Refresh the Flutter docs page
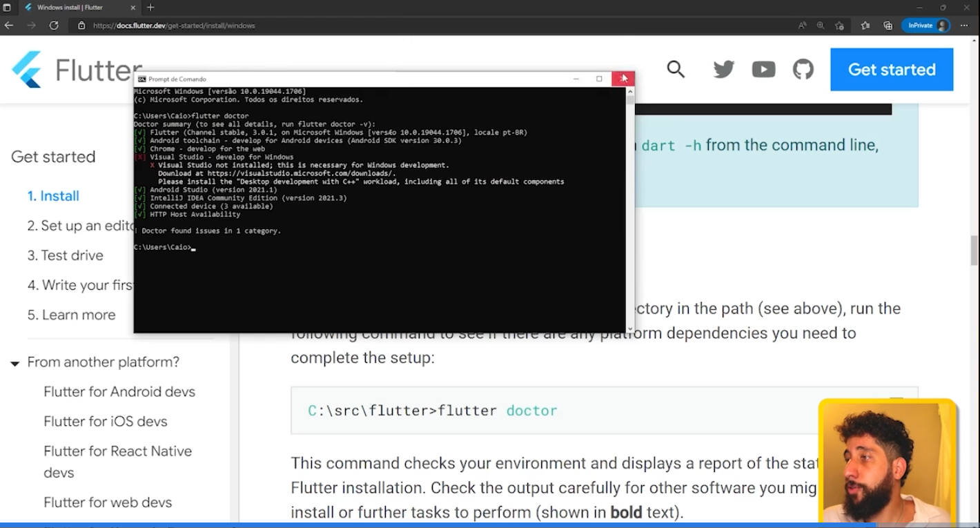The image size is (980, 528). click(x=54, y=26)
